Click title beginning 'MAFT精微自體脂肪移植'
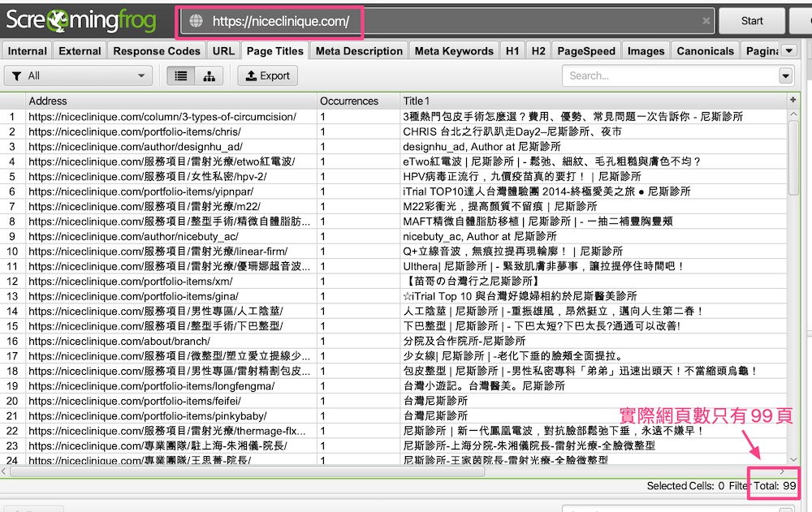Viewport: 812px width, 512px height. 538,222
